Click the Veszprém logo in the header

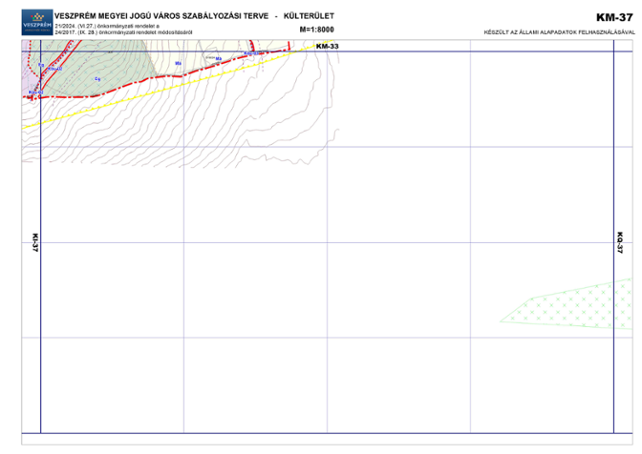tap(38, 22)
